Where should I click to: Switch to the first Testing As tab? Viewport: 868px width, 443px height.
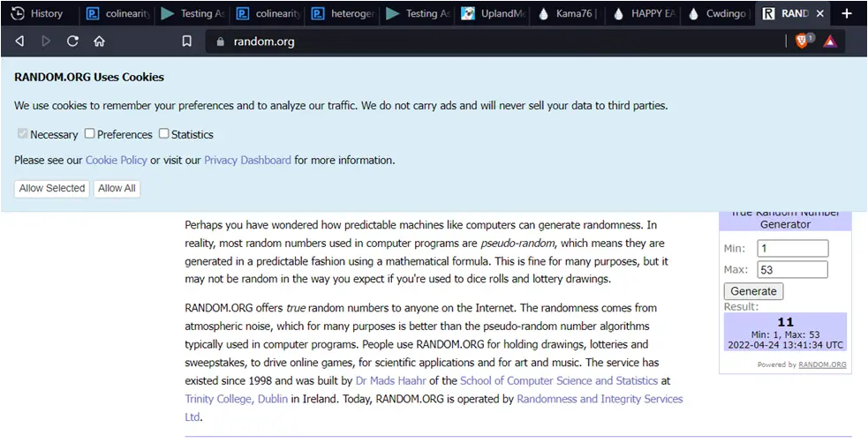192,14
